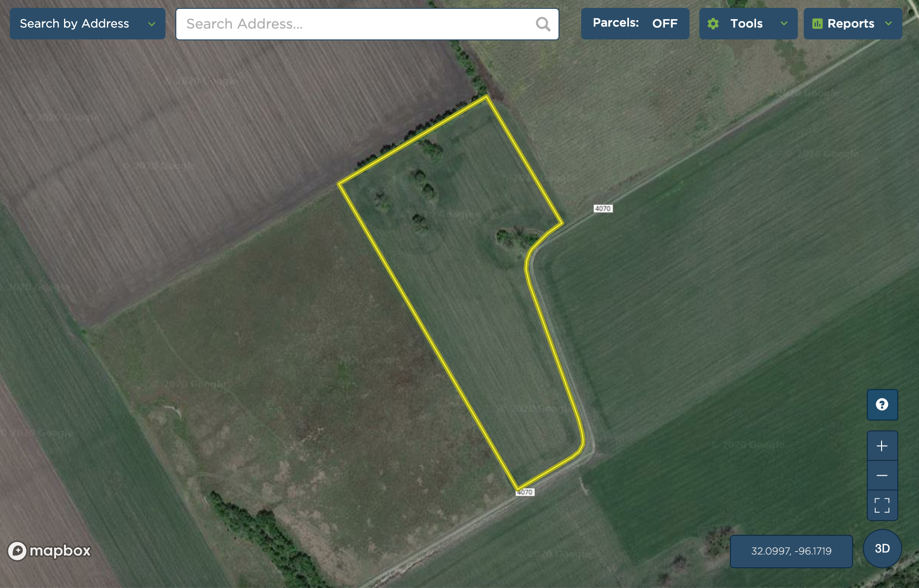Screen dimensions: 919x588
Task: Toggle Parcels layer from OFF
Action: [x=635, y=24]
